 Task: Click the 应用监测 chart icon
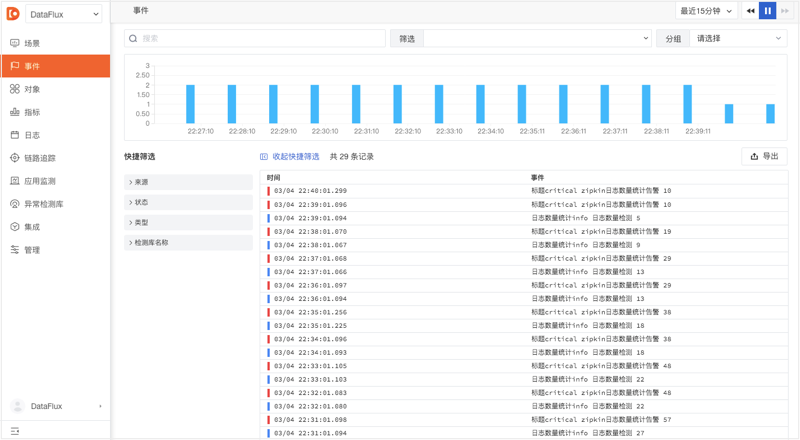[x=15, y=181]
